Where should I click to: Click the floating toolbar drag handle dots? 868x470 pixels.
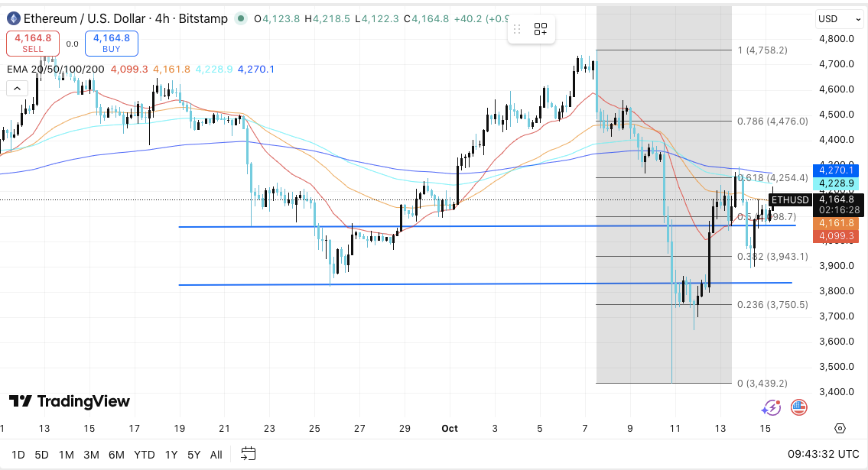517,29
